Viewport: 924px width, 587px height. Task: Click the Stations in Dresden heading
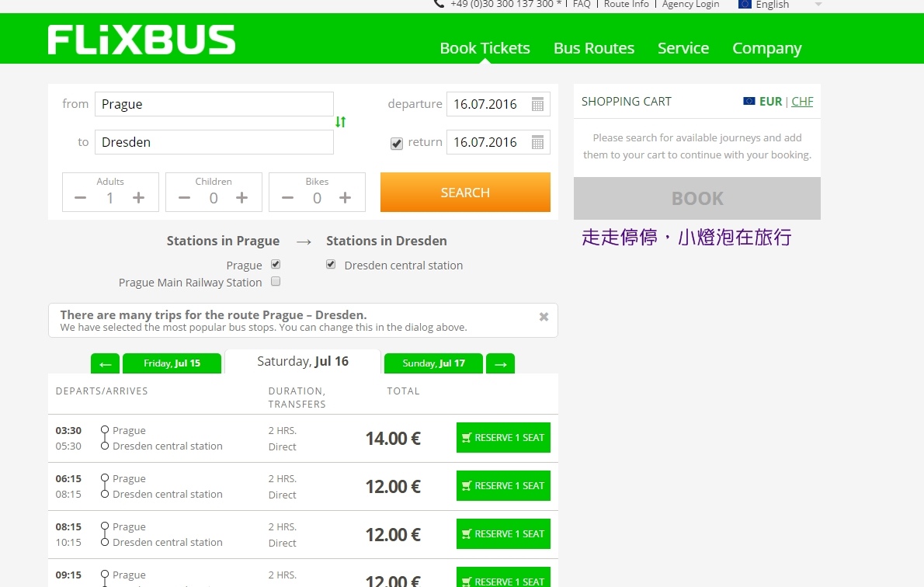387,241
